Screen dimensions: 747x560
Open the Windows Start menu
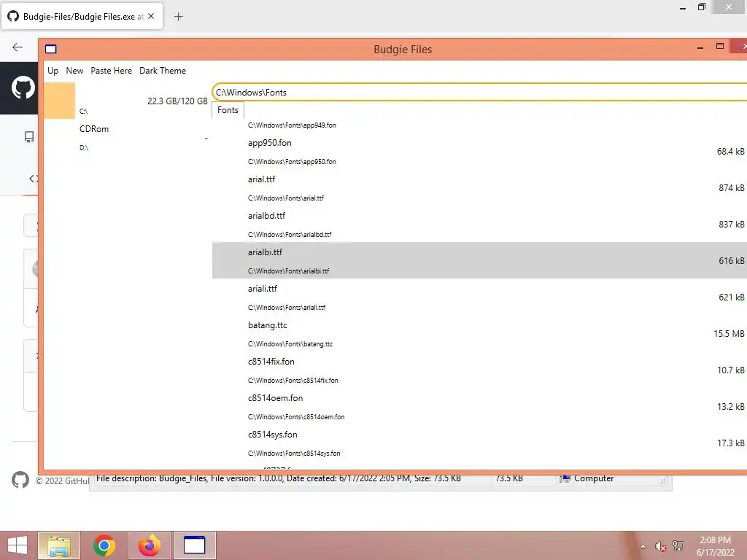(x=18, y=545)
